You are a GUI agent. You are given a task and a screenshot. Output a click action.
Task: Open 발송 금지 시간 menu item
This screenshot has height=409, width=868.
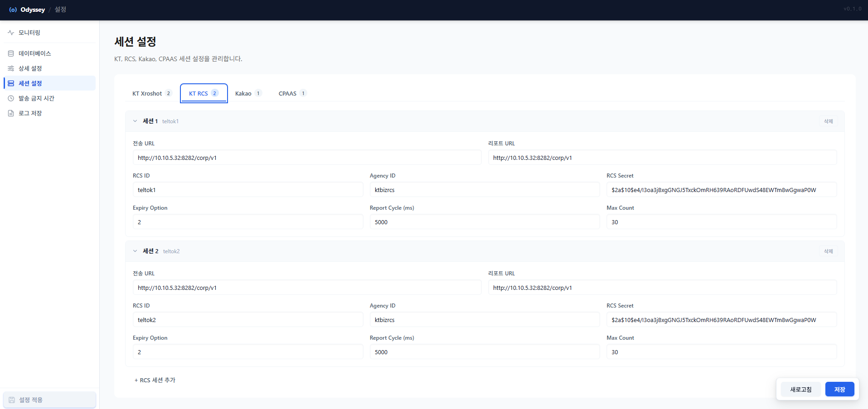50,98
